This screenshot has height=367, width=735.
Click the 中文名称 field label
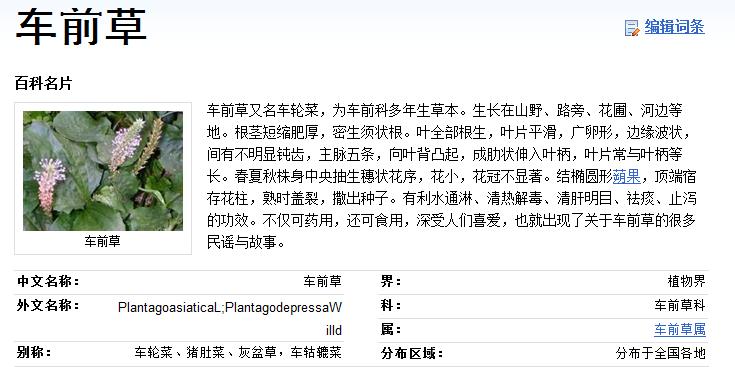(x=48, y=282)
